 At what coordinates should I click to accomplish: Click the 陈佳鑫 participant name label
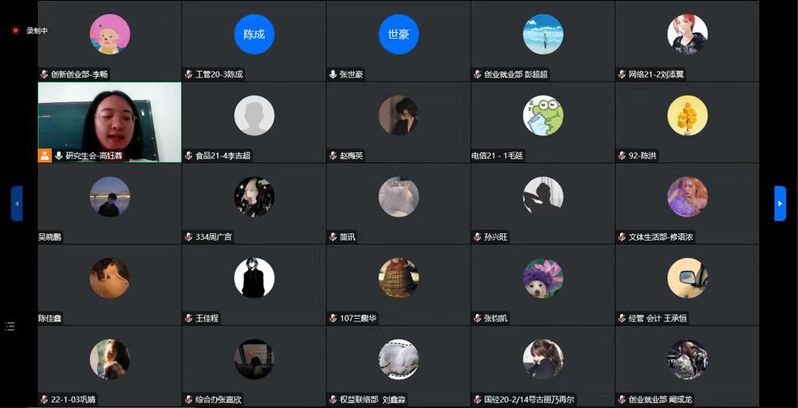coord(50,318)
